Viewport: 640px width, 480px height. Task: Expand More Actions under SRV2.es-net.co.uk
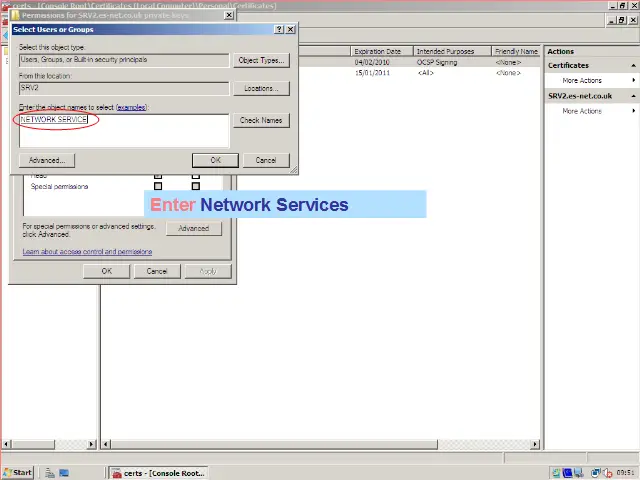point(582,111)
